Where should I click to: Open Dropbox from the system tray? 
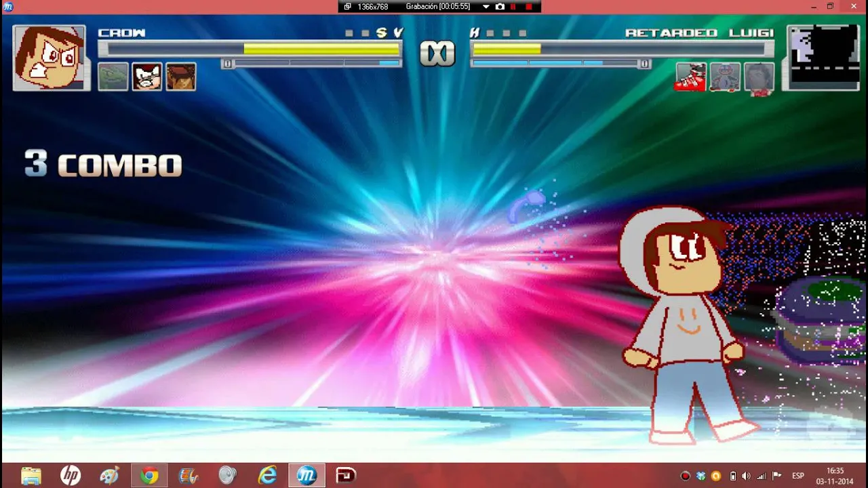click(701, 476)
